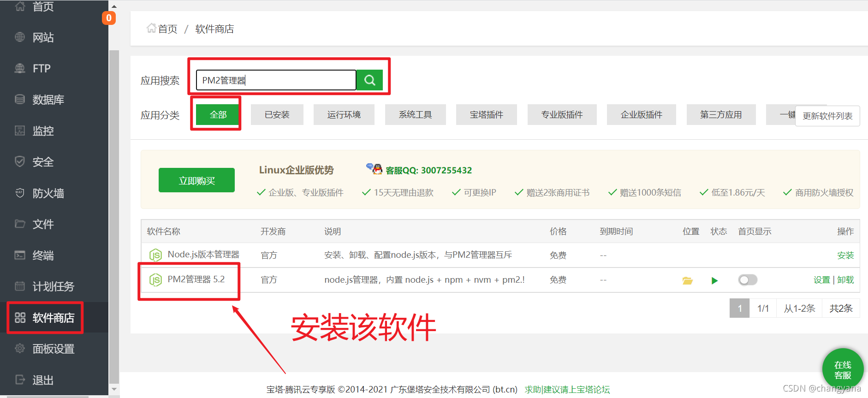Click the 安全 shield icon in sidebar
This screenshot has height=398, width=868.
point(20,161)
